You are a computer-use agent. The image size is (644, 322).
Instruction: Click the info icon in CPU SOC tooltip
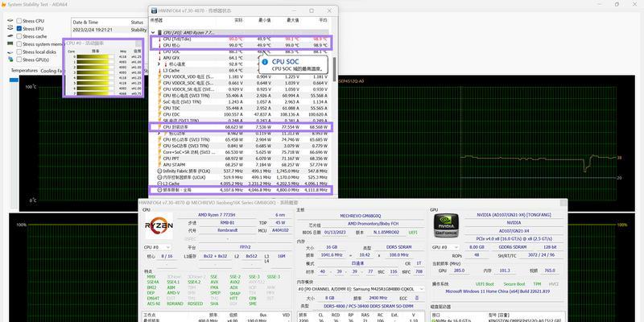pyautogui.click(x=265, y=62)
